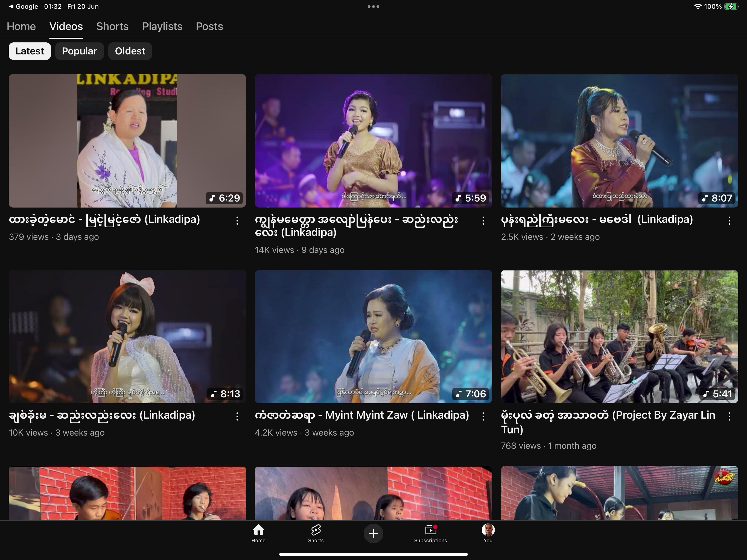This screenshot has width=747, height=560.
Task: Select the Latest sort chip
Action: pos(30,51)
